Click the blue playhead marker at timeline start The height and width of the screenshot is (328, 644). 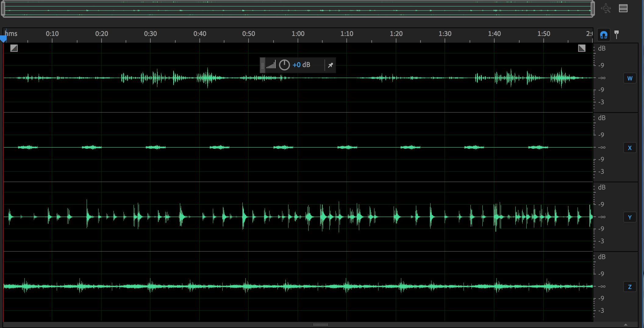click(3, 39)
